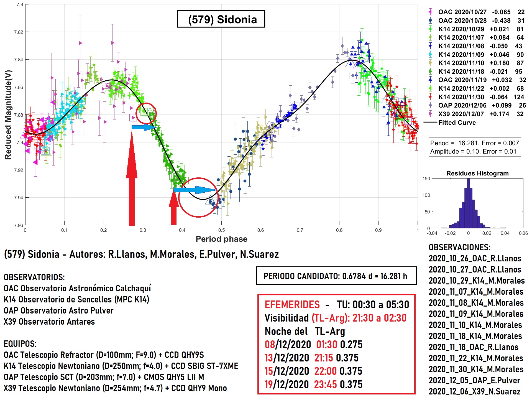Select ephemeris row 08/12/2020 01:30
This screenshot has height=400, width=532.
[x=313, y=344]
